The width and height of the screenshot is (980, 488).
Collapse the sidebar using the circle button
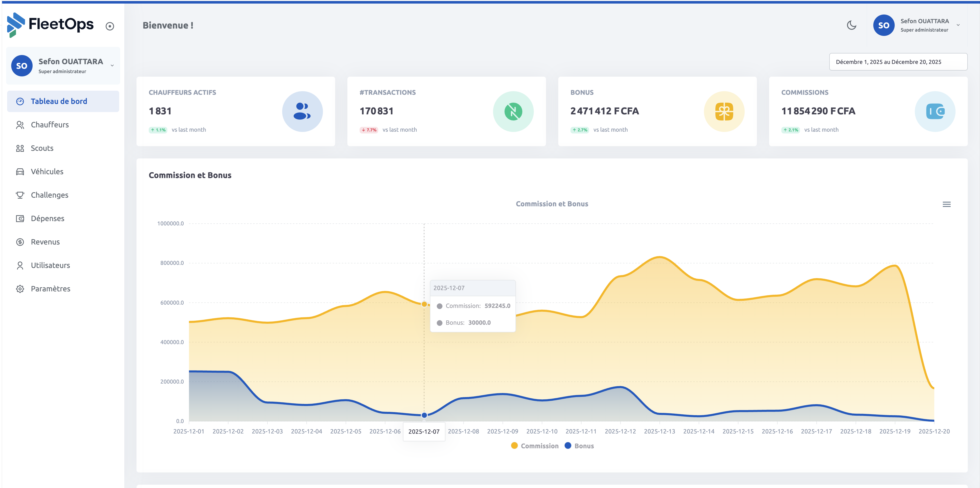[x=110, y=26]
